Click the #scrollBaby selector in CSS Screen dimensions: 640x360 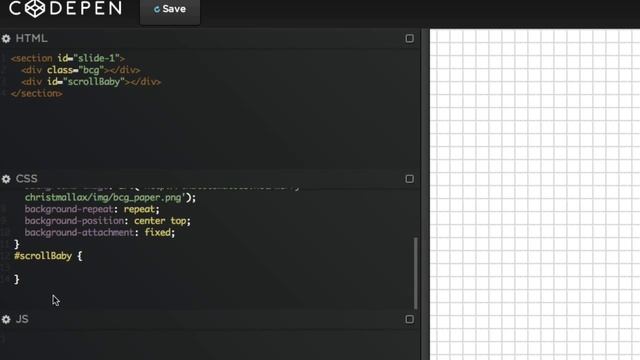point(43,256)
